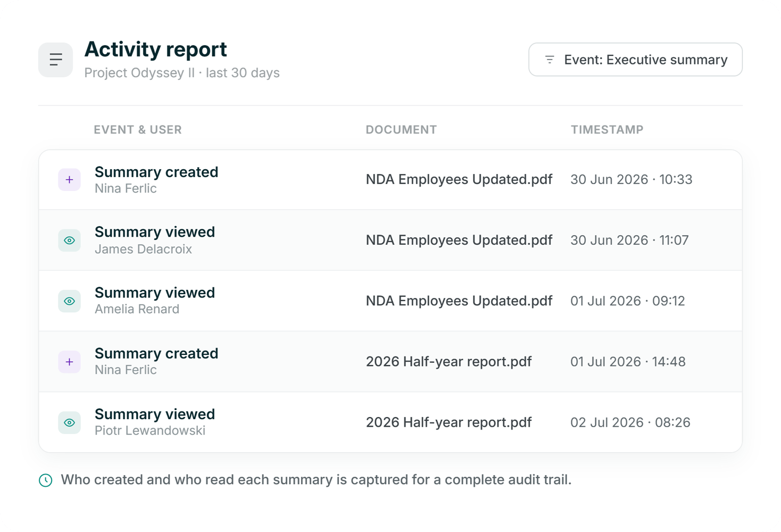Open NDA Employees Updated.pdf in James Delacroix row

click(459, 240)
